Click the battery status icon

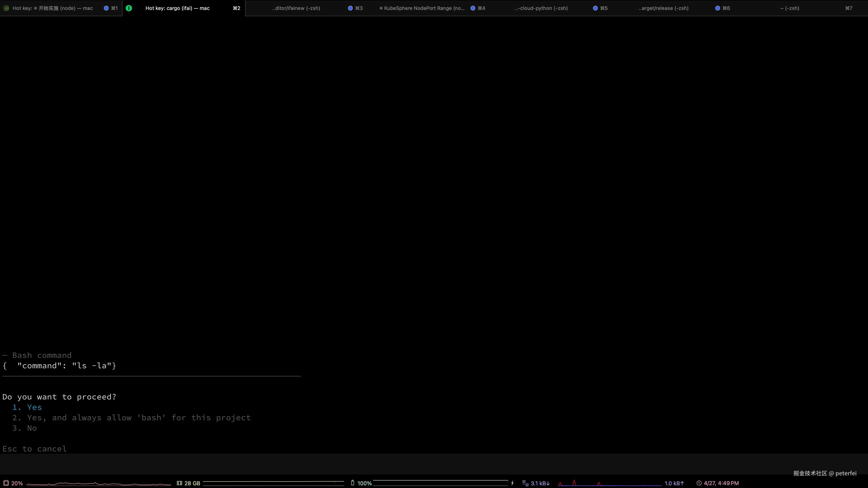[352, 483]
